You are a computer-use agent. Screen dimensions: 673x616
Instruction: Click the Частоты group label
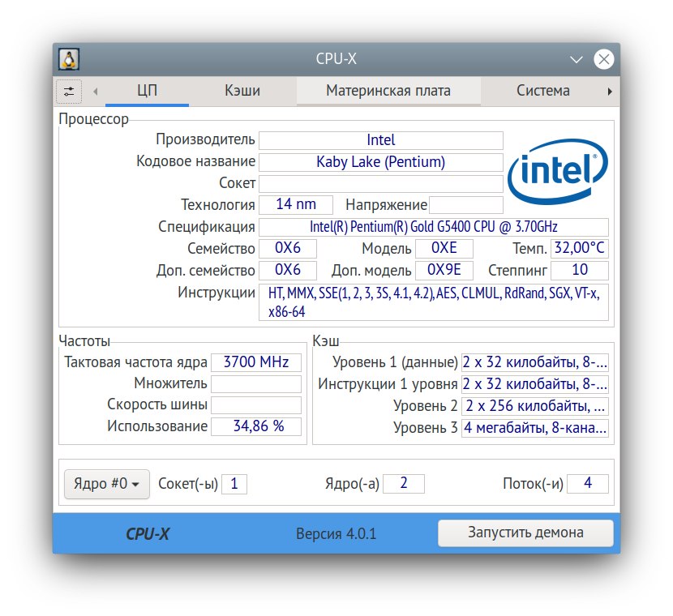[84, 341]
